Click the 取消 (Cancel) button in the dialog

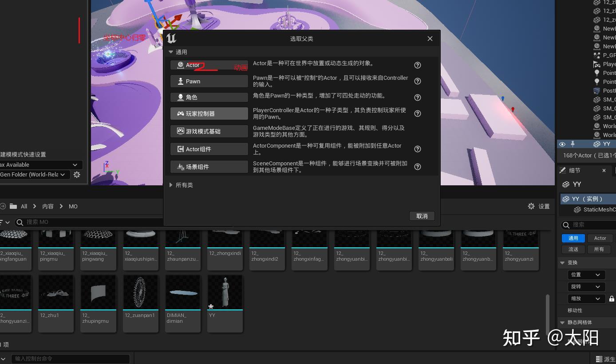pyautogui.click(x=421, y=216)
